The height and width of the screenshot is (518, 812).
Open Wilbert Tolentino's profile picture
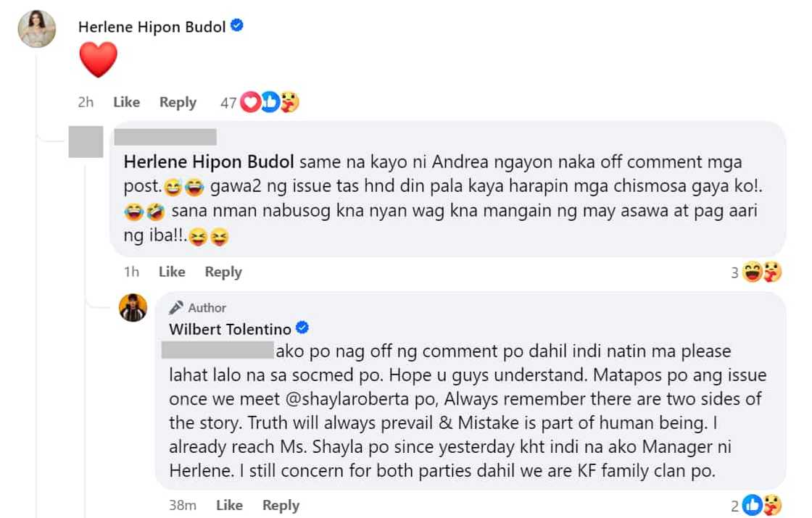133,309
